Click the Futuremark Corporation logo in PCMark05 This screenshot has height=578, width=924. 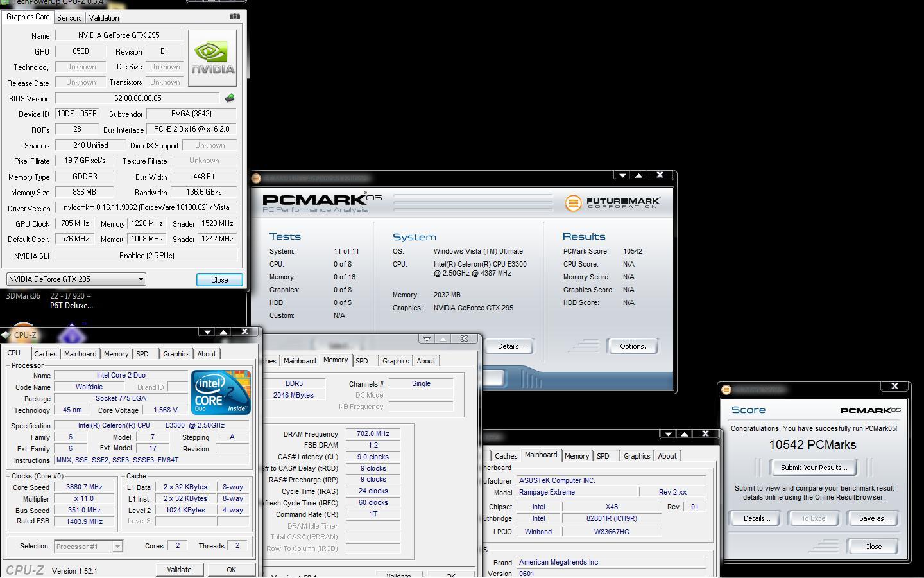coord(613,203)
